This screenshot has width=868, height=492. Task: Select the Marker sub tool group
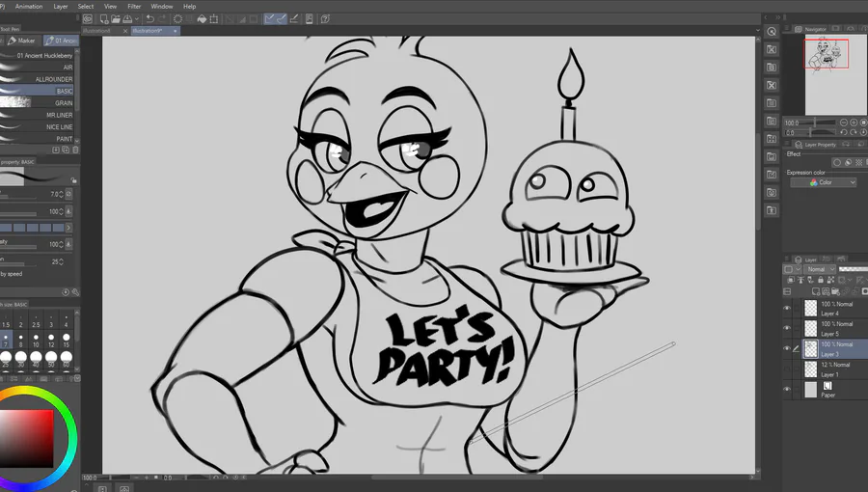coord(22,41)
